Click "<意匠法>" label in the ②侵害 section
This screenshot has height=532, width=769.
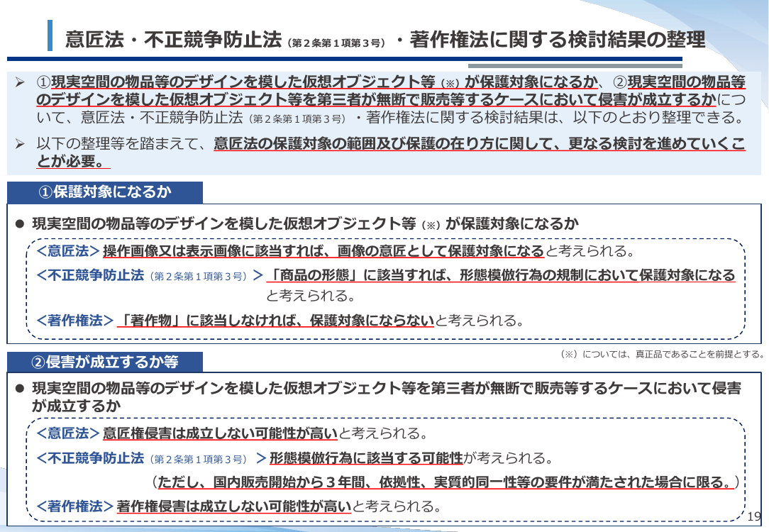(x=68, y=433)
